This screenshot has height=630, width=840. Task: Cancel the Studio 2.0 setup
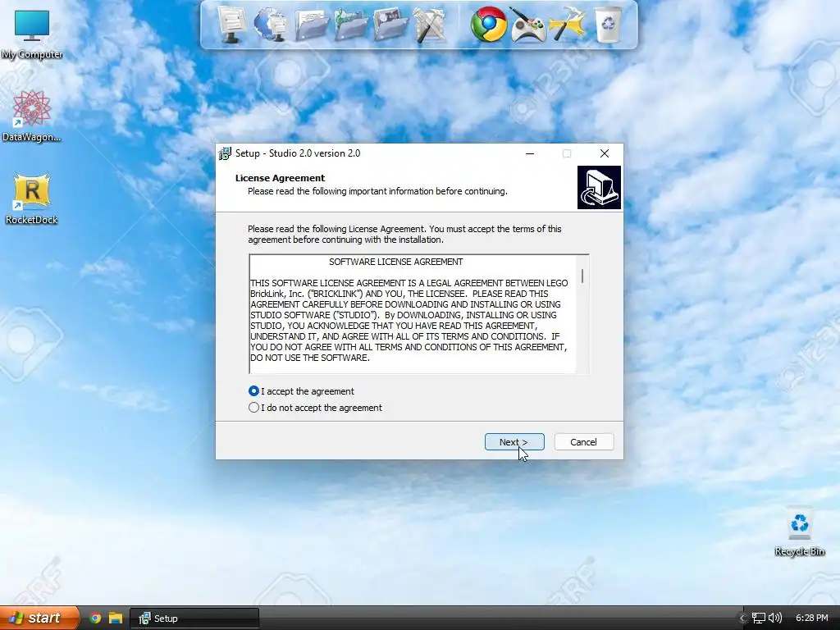coord(583,442)
